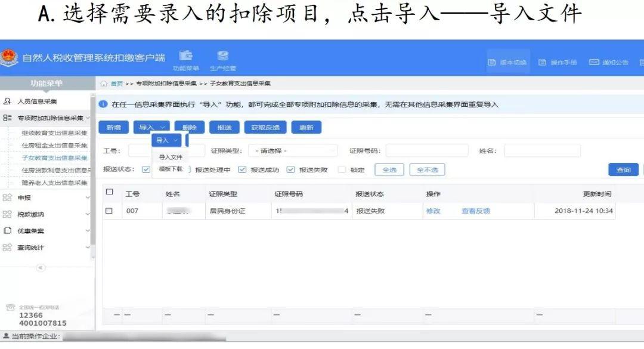Click the user icon beside 当前操作企业
The height and width of the screenshot is (349, 644).
tap(6, 336)
